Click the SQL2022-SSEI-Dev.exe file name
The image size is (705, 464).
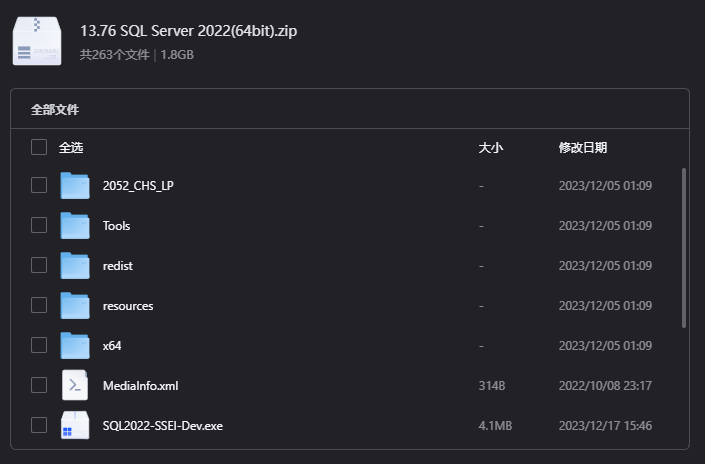(163, 426)
